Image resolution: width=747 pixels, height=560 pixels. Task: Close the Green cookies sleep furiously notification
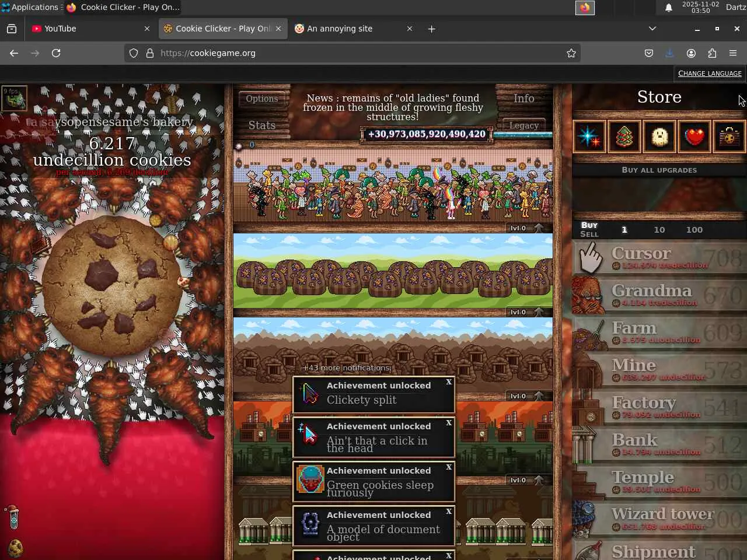[x=449, y=467]
